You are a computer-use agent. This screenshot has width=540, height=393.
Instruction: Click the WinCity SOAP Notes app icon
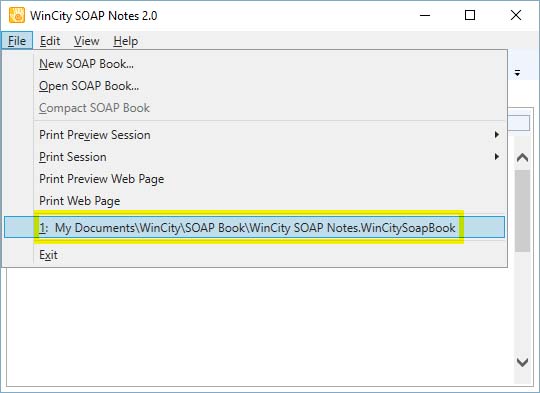(x=17, y=15)
